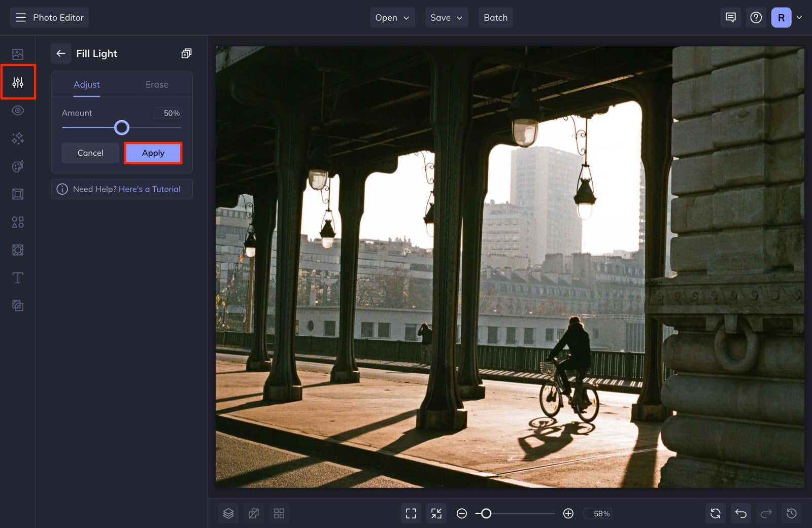Open the Touch Up tool
This screenshot has width=812, height=528.
point(18,110)
